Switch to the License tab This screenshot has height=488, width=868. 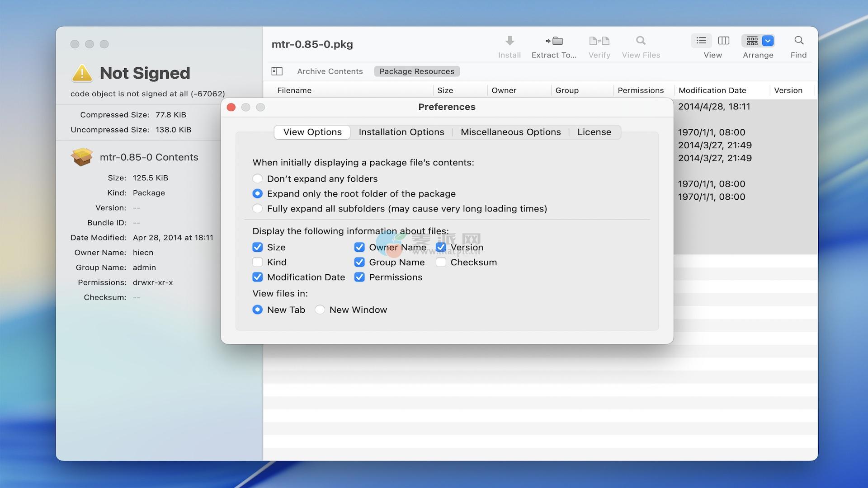pyautogui.click(x=594, y=132)
